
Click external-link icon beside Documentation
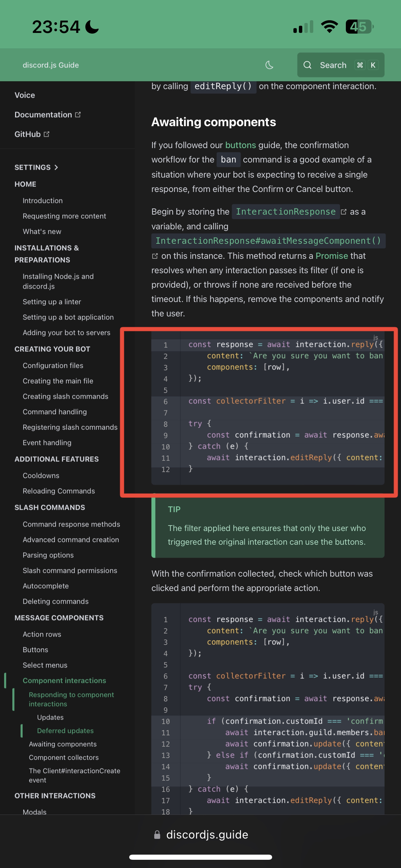pyautogui.click(x=78, y=114)
